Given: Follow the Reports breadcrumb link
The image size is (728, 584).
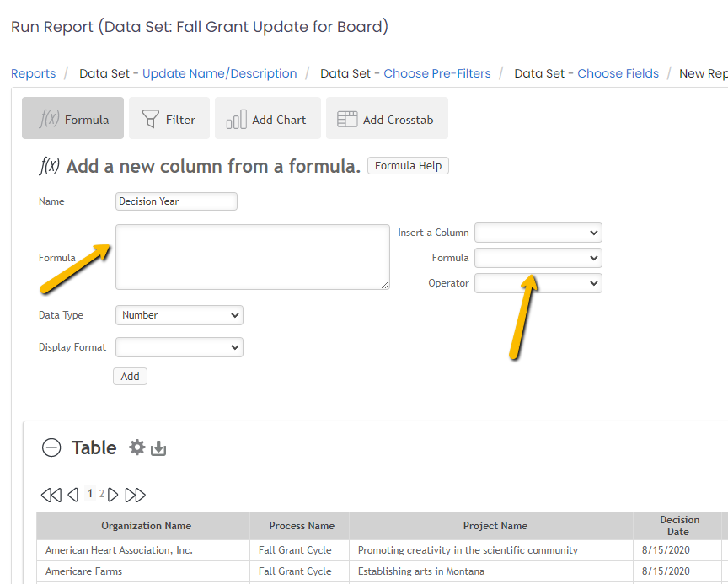Looking at the screenshot, I should pos(34,73).
